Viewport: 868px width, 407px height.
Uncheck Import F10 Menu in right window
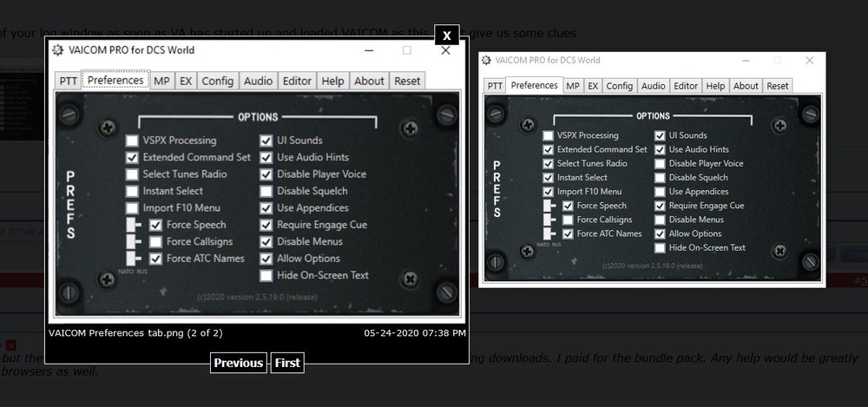pyautogui.click(x=548, y=192)
